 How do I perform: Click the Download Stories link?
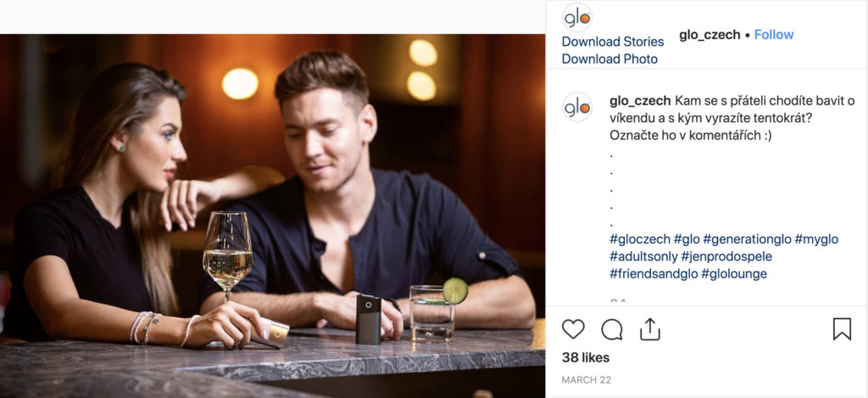point(613,42)
